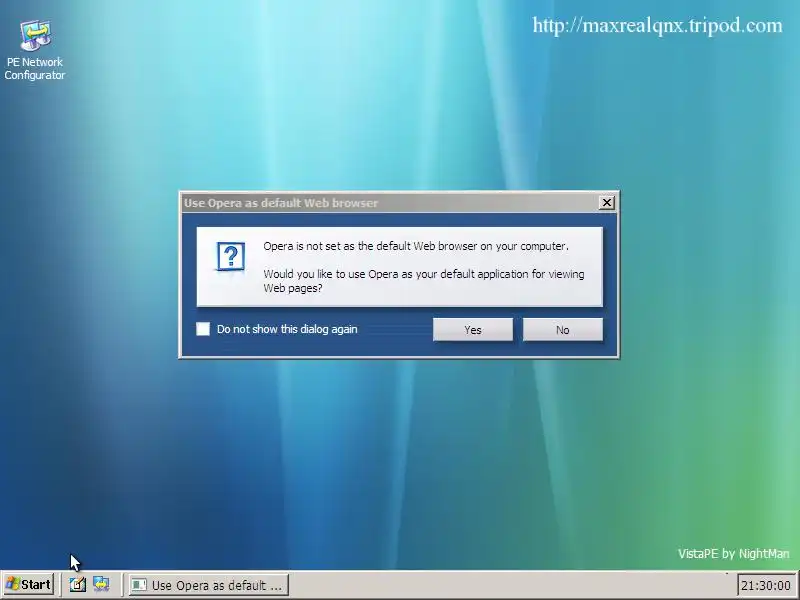Close the Use Opera as default dialog

tap(607, 203)
